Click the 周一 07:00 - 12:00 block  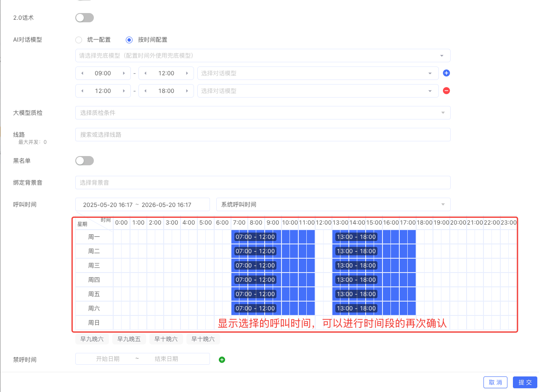coord(273,237)
